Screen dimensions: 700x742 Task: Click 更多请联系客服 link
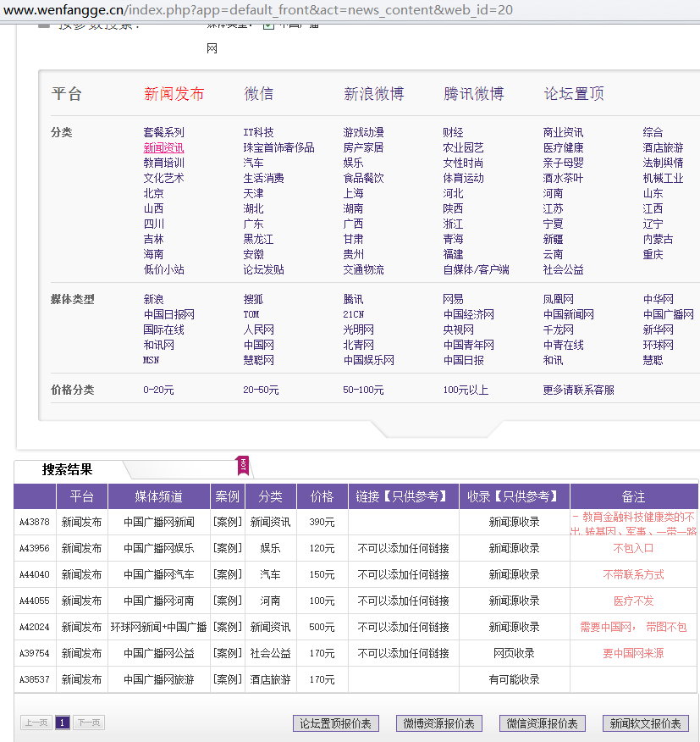click(x=578, y=390)
